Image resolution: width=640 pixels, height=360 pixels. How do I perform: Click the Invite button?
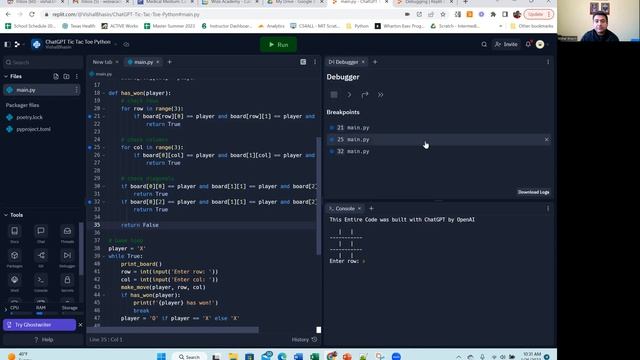coord(506,44)
